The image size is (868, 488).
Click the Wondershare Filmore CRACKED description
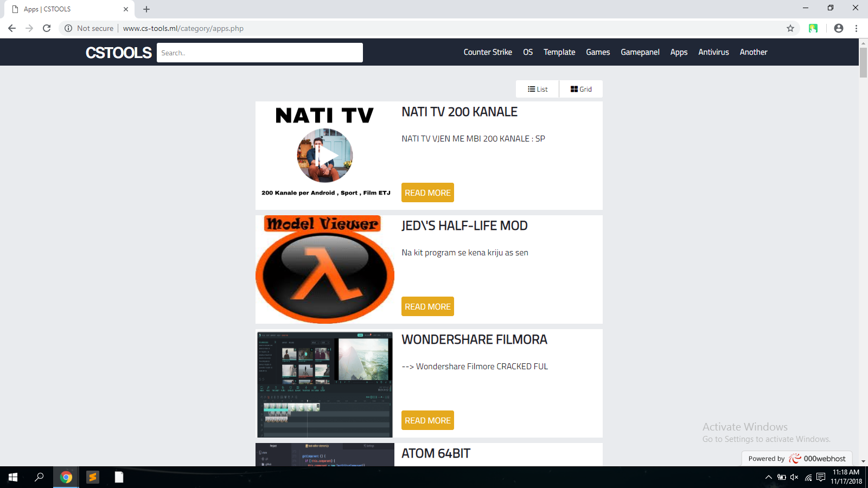click(x=475, y=367)
